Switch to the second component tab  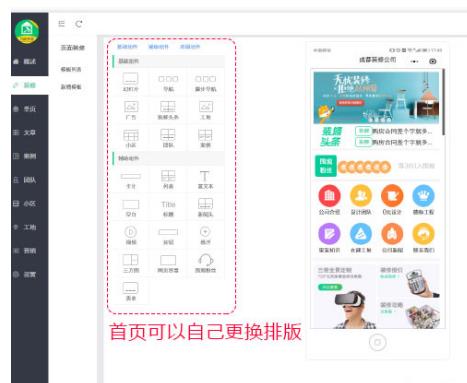tap(158, 47)
